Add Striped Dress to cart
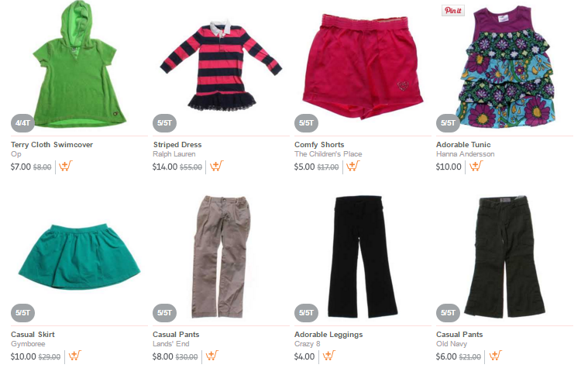The image size is (588, 375). point(216,166)
